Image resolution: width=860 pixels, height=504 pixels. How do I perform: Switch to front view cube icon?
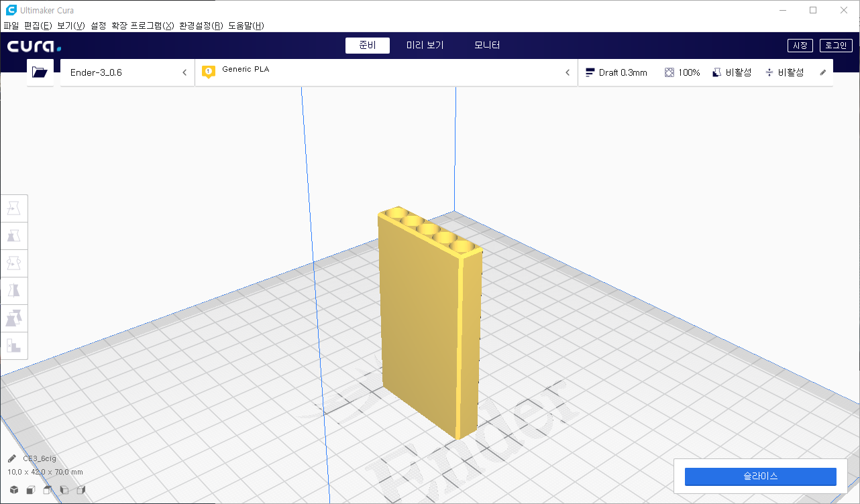30,490
